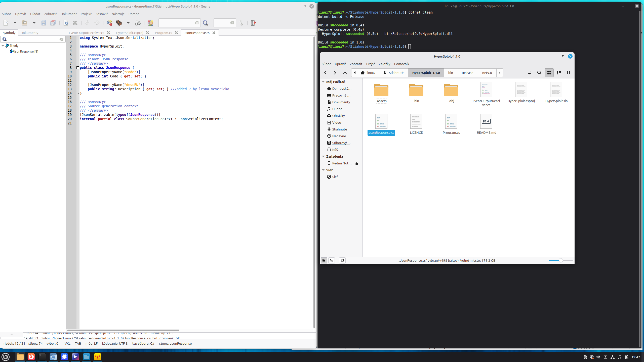Go up one folder in file manager
Image resolution: width=644 pixels, height=362 pixels.
pyautogui.click(x=345, y=73)
